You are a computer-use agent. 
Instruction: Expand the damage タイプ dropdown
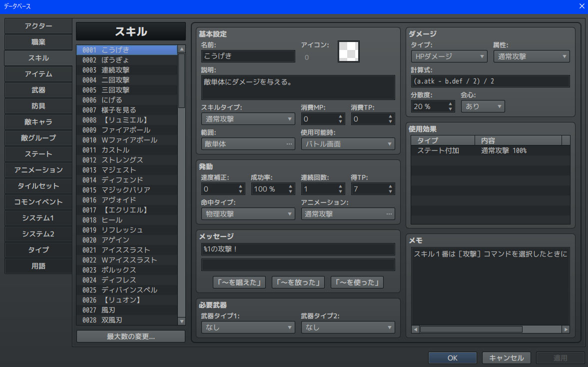pyautogui.click(x=449, y=56)
